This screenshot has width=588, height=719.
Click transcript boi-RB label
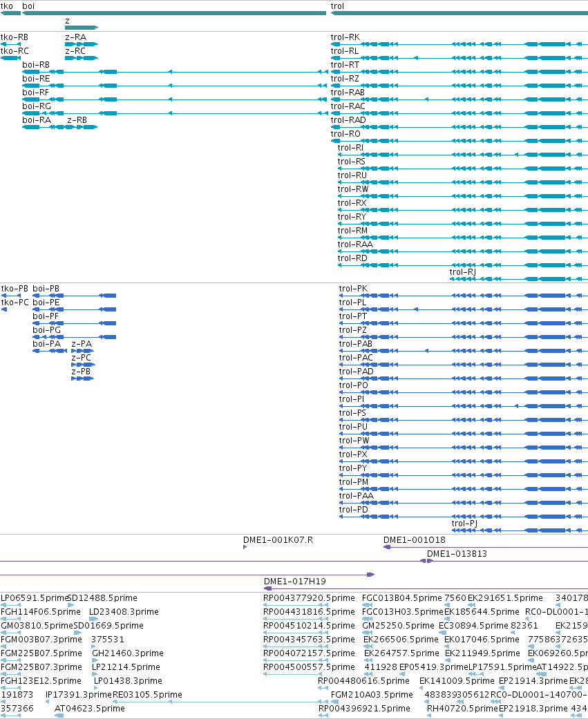pyautogui.click(x=36, y=65)
